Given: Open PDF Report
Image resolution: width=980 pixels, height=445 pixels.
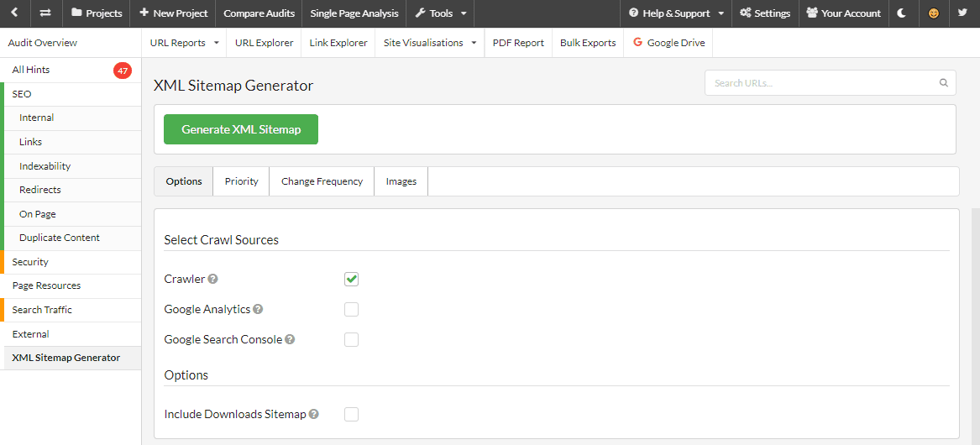Looking at the screenshot, I should (518, 43).
